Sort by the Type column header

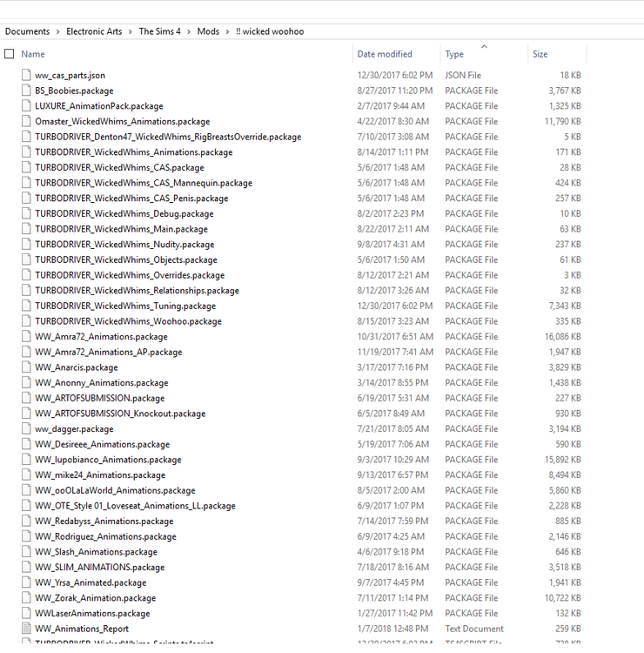pyautogui.click(x=454, y=54)
